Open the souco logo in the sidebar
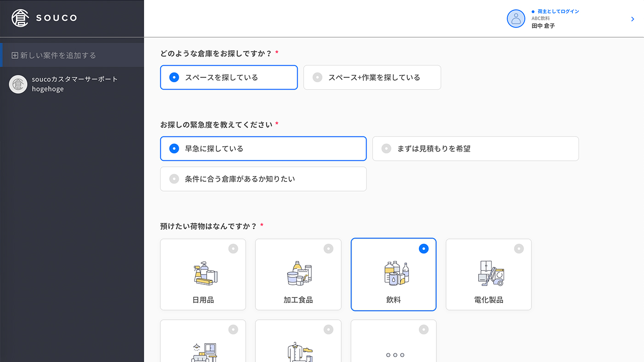 pos(44,18)
